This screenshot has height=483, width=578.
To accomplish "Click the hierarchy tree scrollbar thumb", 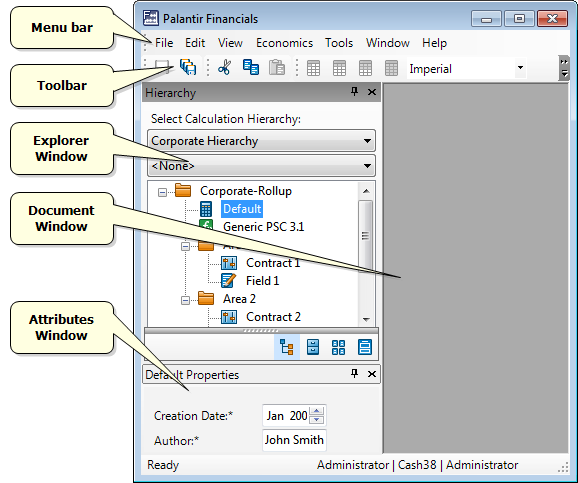I will click(x=365, y=236).
